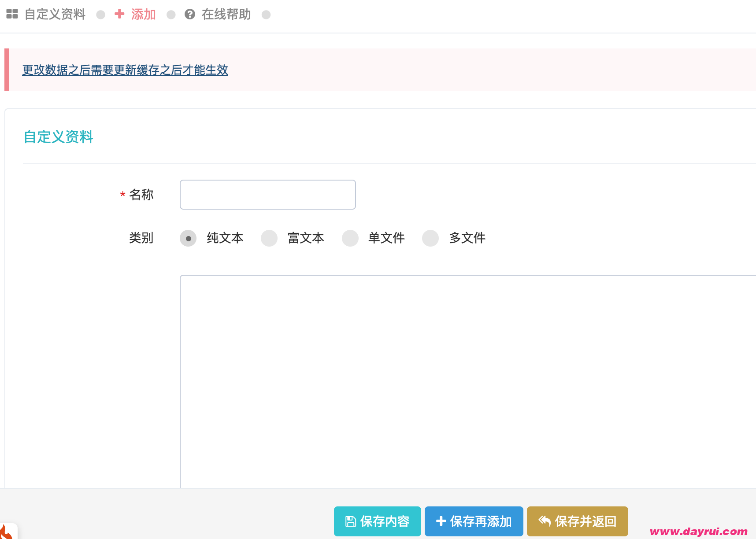
Task: Click the 自定义资料 section heading
Action: [x=59, y=137]
